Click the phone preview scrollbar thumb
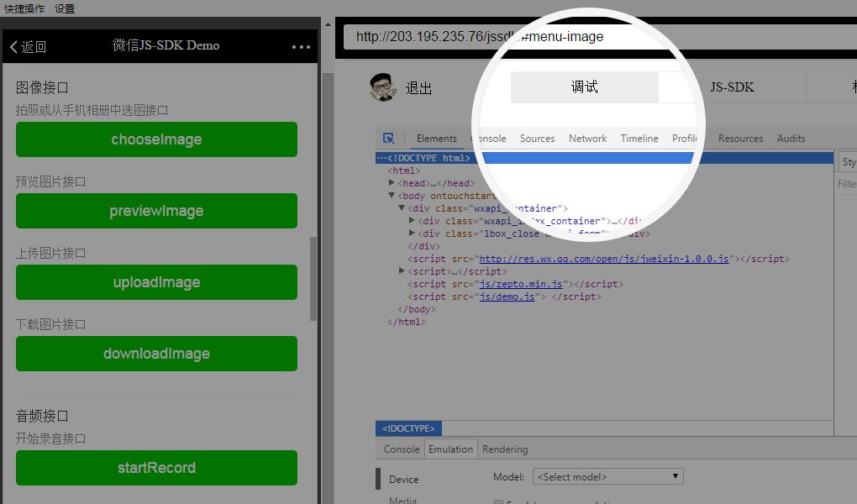 (x=313, y=279)
